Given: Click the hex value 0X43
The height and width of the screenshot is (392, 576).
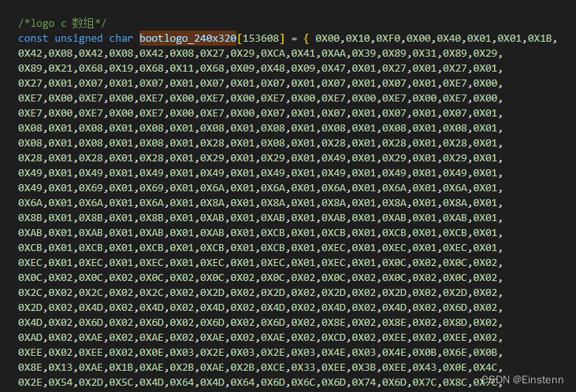Looking at the screenshot, I should 424,368.
